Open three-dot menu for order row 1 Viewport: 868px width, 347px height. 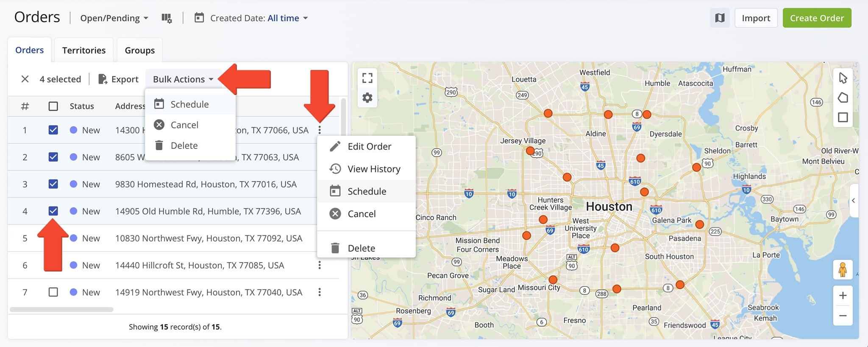(320, 130)
